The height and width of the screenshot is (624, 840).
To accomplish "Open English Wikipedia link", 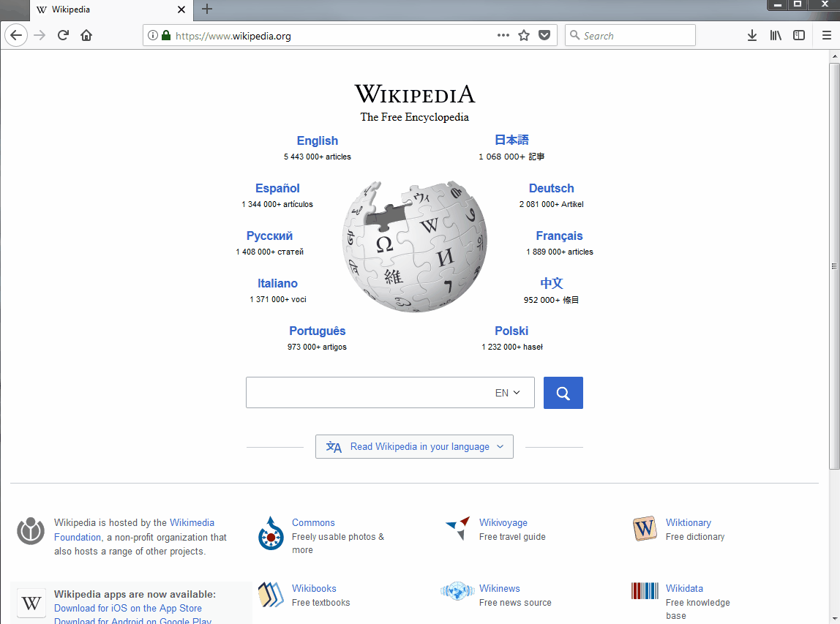I will tap(317, 141).
